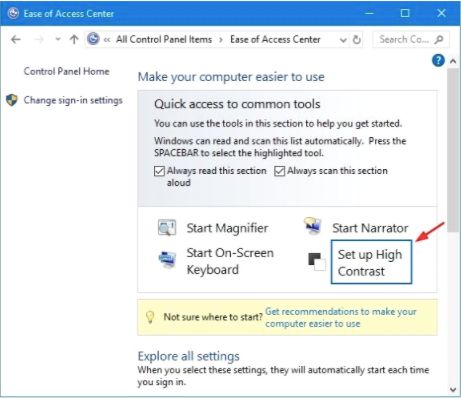Select Set up High Contrast
Image resolution: width=461 pixels, height=398 pixels.
371,262
